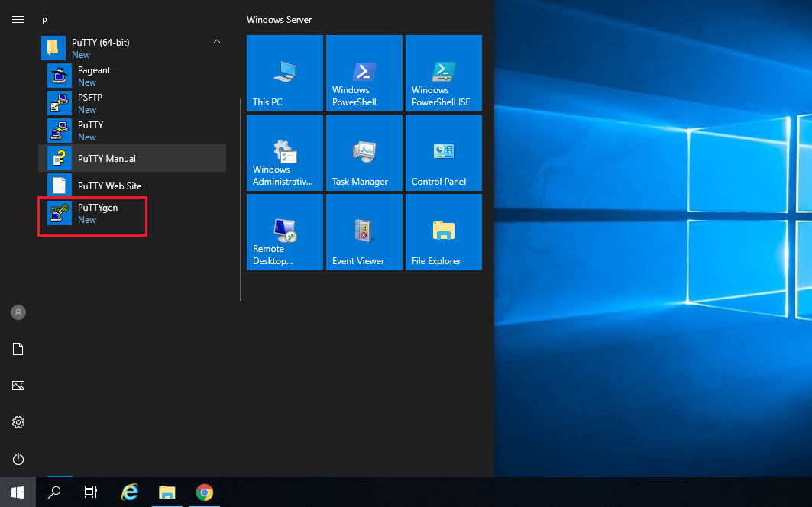Expand the Start menu hamburger navigation
This screenshot has height=507, width=812.
coord(18,20)
